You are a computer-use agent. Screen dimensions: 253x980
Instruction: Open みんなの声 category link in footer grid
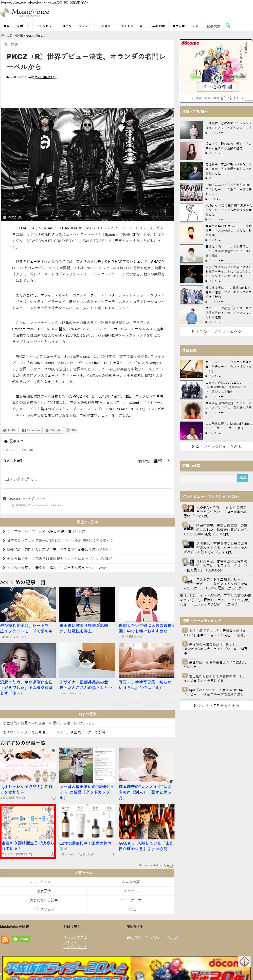131,882
